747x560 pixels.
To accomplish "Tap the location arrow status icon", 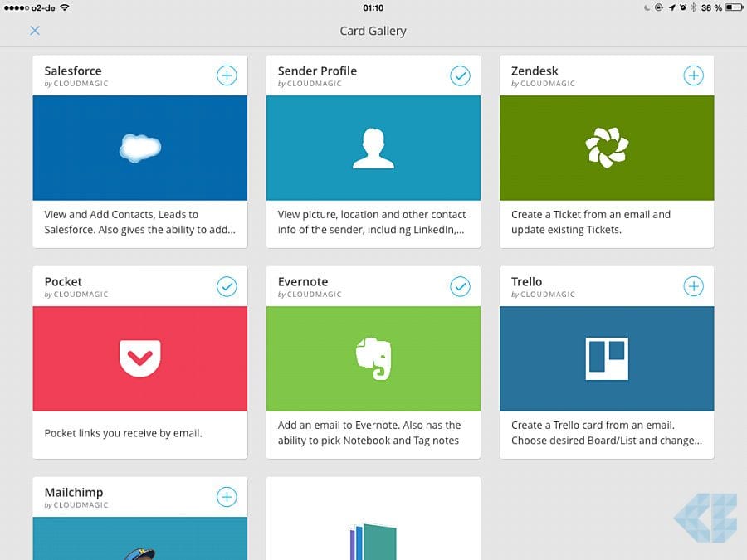I will [x=671, y=7].
